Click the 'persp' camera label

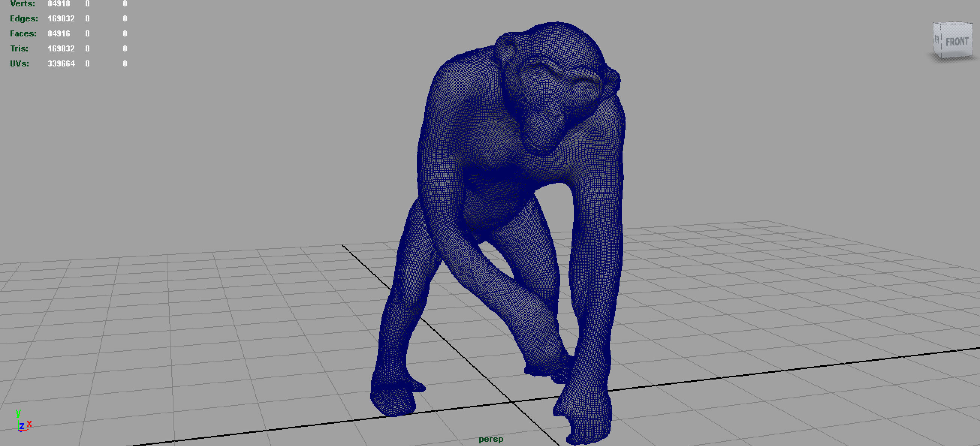pyautogui.click(x=491, y=439)
